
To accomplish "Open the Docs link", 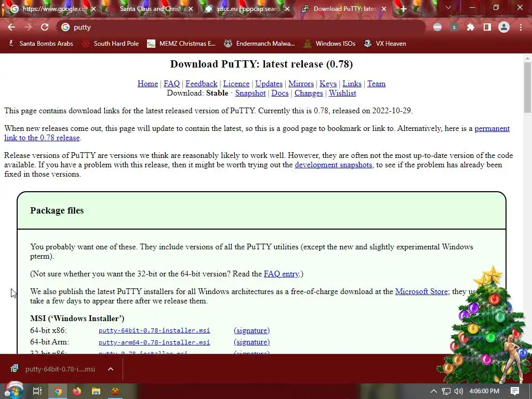I will click(x=280, y=94).
